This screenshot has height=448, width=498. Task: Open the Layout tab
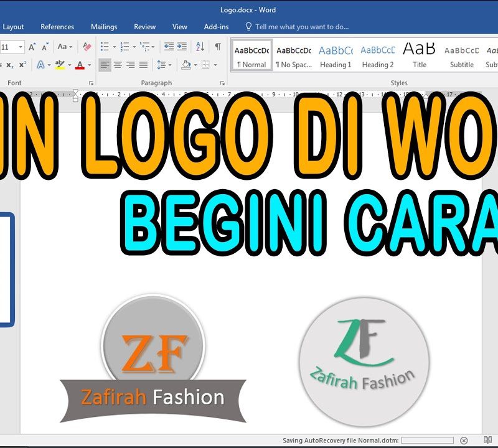click(13, 27)
